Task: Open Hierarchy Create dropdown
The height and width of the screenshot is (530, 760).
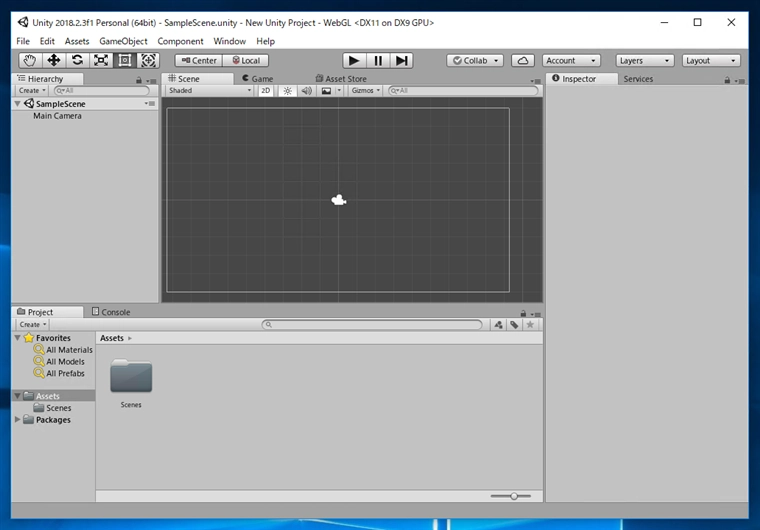Action: click(x=32, y=91)
